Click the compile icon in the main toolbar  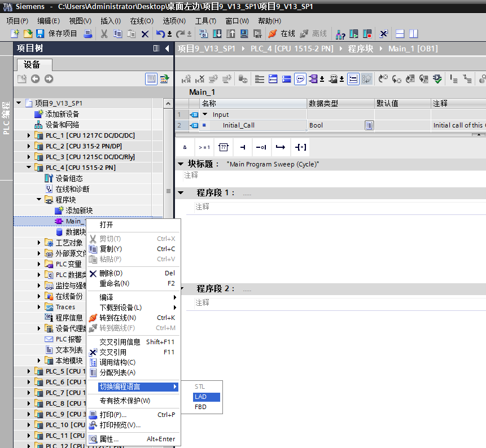tap(203, 33)
